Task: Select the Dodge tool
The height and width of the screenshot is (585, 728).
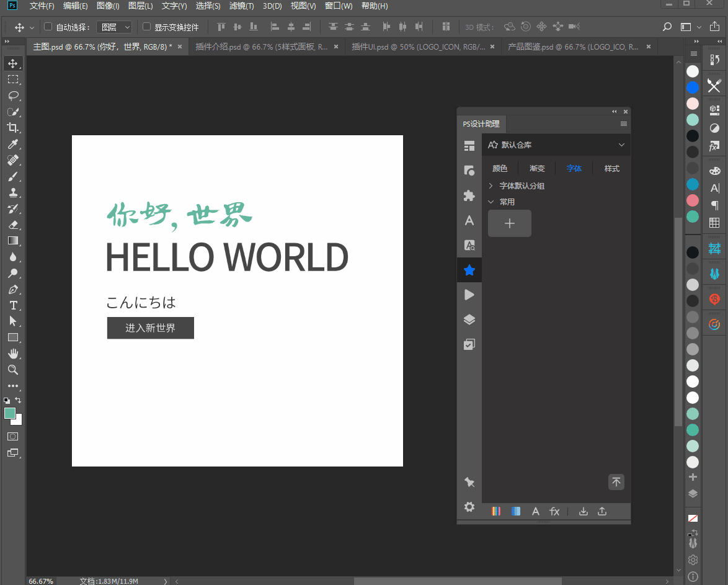Action: (13, 273)
